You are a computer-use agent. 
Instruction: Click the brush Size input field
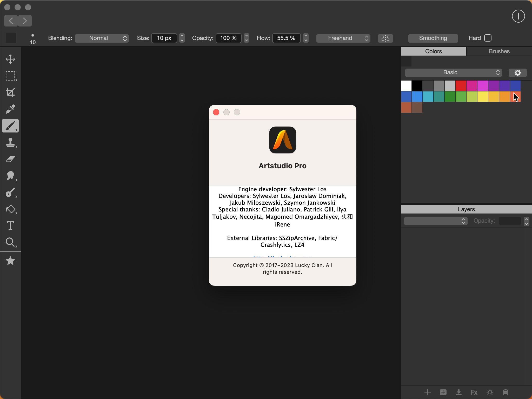164,38
